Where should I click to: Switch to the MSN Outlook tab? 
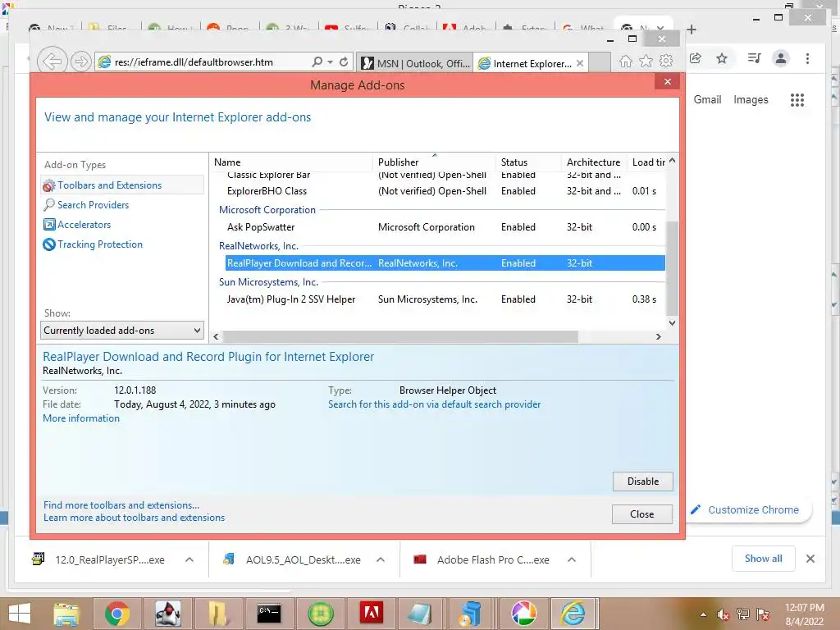(x=414, y=63)
